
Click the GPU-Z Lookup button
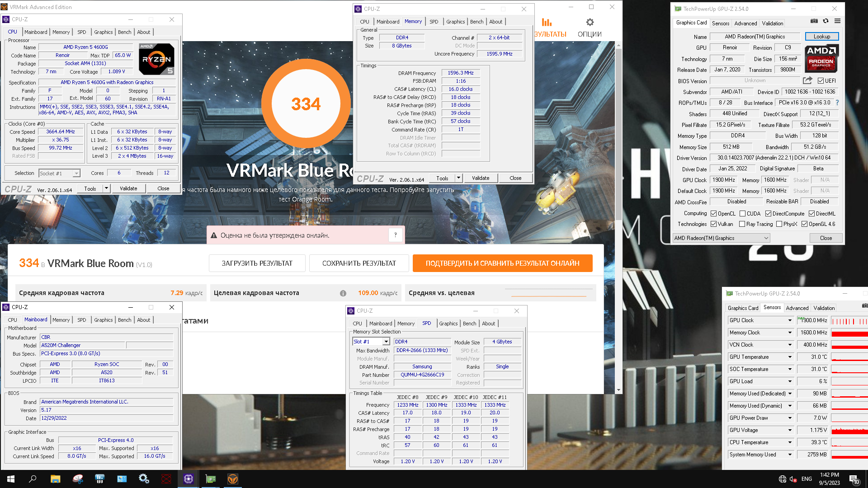(x=821, y=37)
